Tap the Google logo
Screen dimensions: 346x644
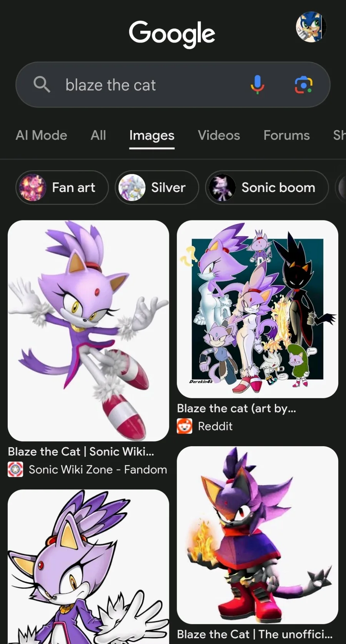pos(172,33)
